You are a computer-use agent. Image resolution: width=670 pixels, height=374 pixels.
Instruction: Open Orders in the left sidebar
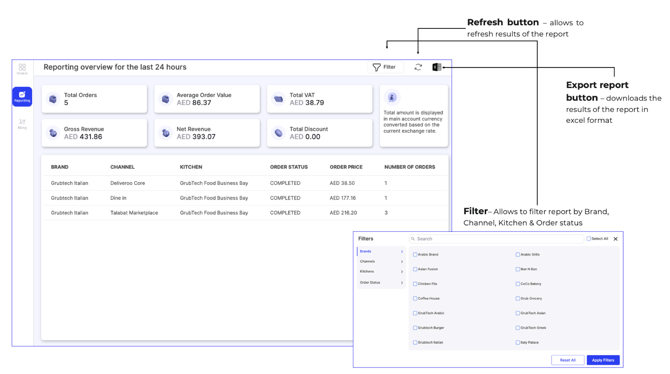[22, 69]
